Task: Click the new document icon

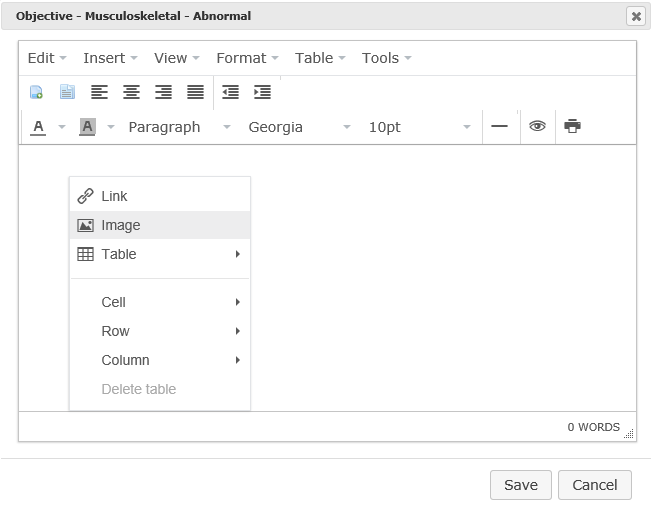Action: tap(36, 92)
